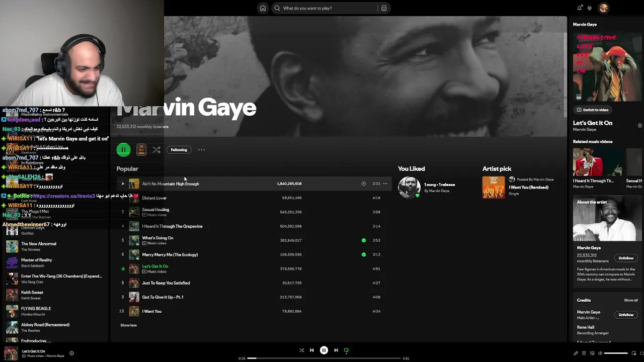Unfollow Marvin Gaye in About the artist
This screenshot has width=644, height=362.
626,258
